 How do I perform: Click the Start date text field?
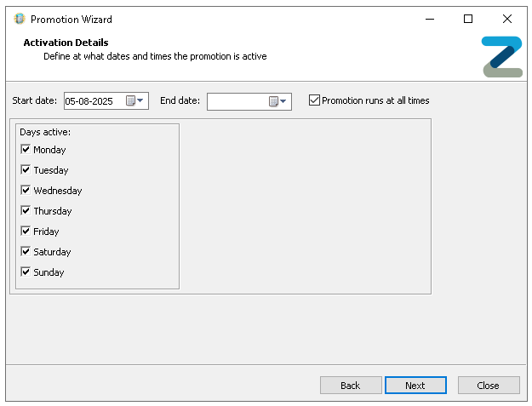tap(94, 101)
